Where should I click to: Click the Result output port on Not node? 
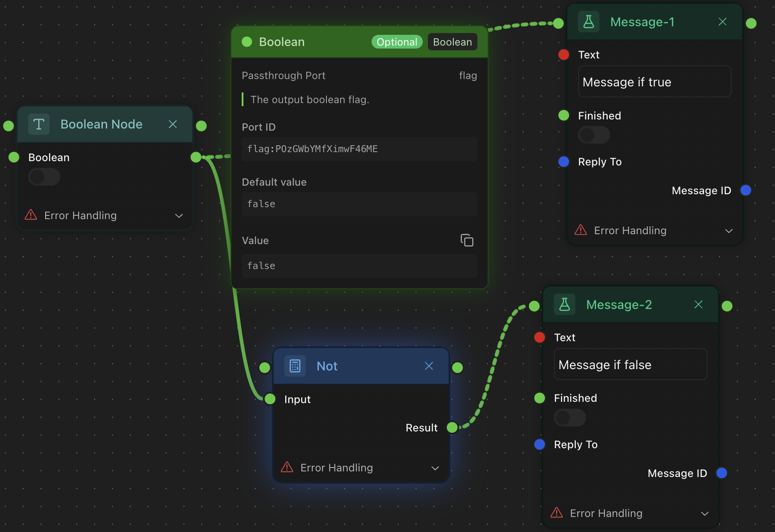click(452, 427)
